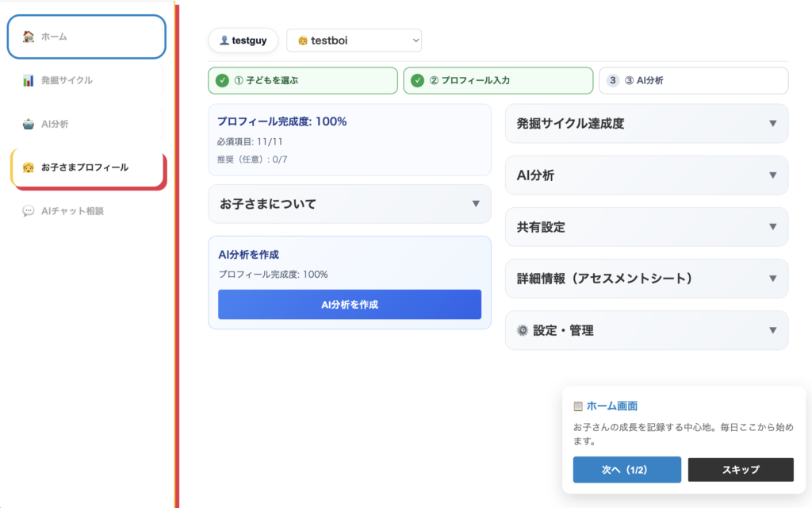Expand 詳細情報（アセスメントシート）

[x=646, y=279]
